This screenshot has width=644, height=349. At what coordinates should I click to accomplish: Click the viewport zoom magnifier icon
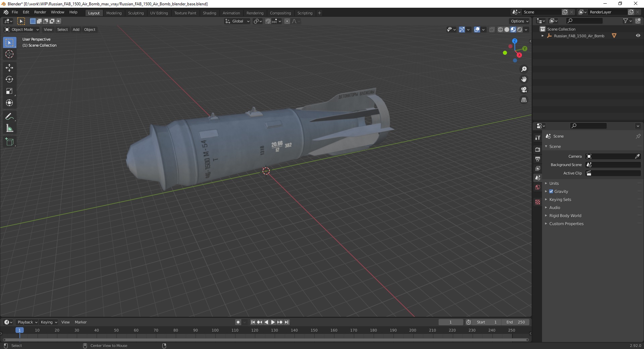[524, 69]
